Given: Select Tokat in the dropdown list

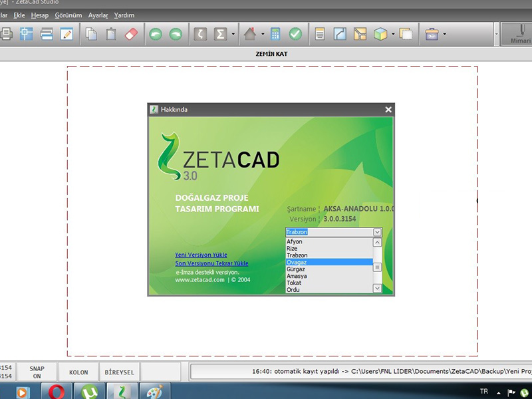Looking at the screenshot, I should point(329,283).
